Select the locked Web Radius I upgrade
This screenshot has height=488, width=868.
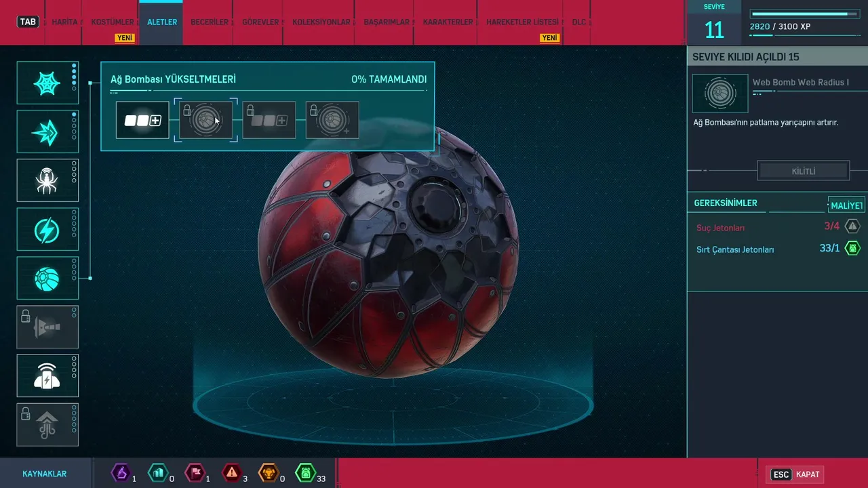point(205,120)
